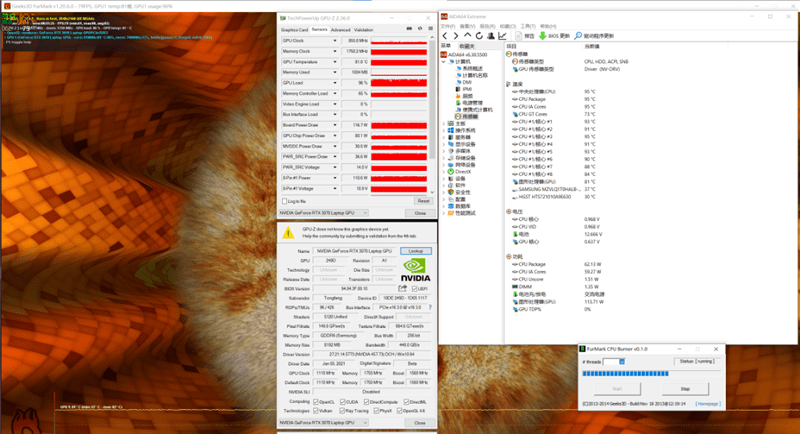The height and width of the screenshot is (434, 800).
Task: Click the Stop button in CPU Burner
Action: [685, 389]
